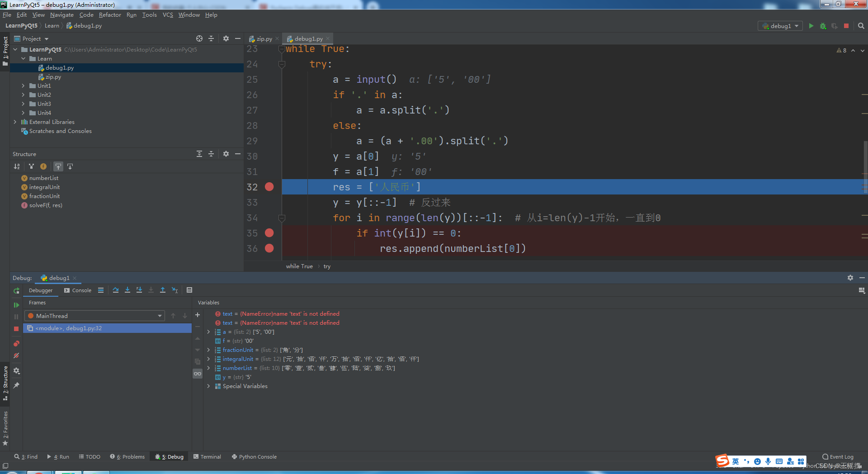868x474 pixels.
Task: Open the Run menu
Action: click(x=131, y=14)
